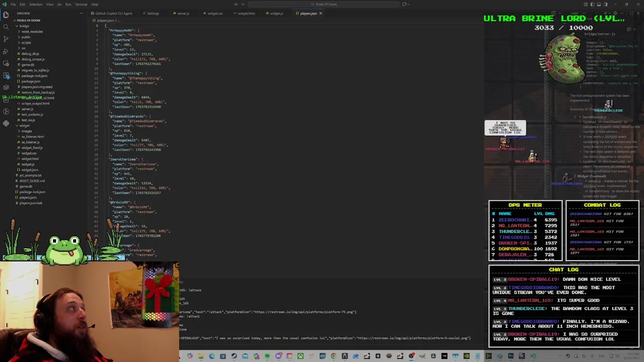
Task: Open Microsoft Edge from the taskbar
Action: pyautogui.click(x=212, y=356)
